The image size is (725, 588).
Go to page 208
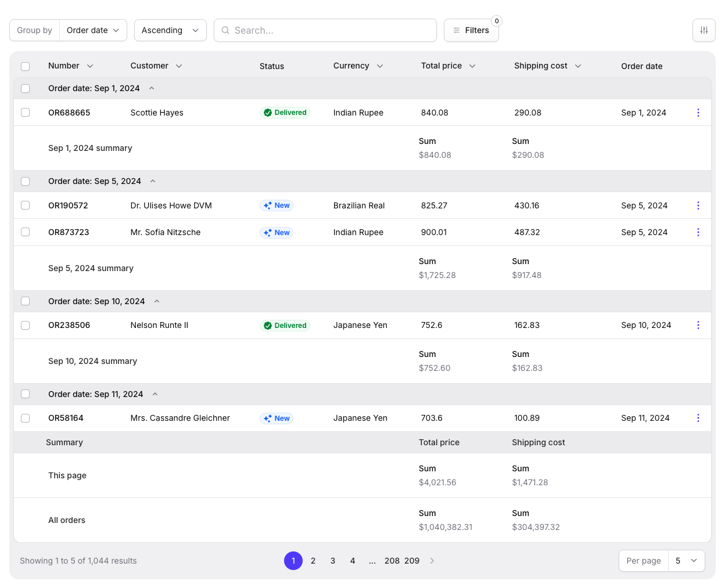point(392,561)
